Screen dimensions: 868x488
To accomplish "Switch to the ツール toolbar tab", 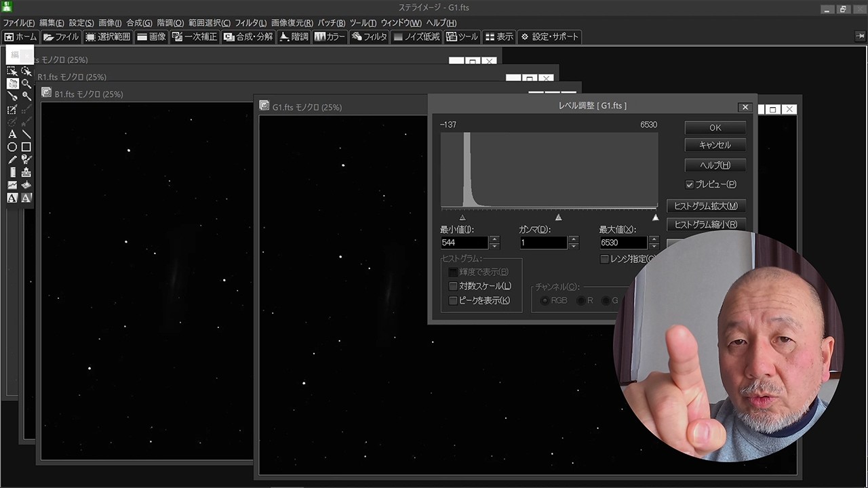I will (x=462, y=37).
